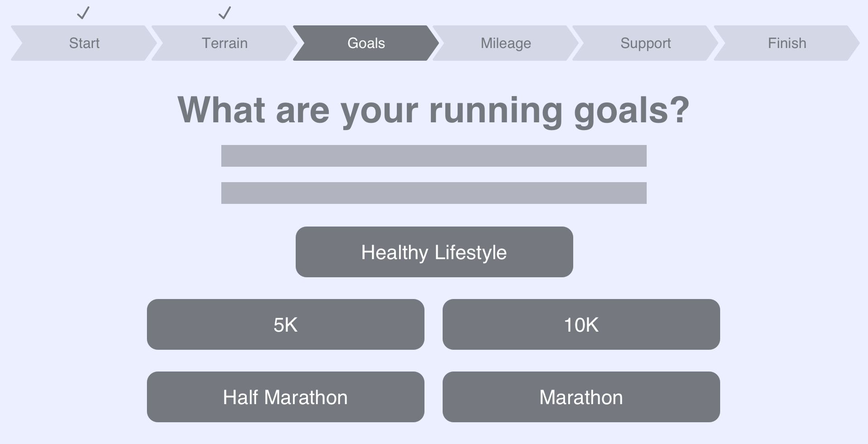The height and width of the screenshot is (444, 868).
Task: Choose the Healthy Lifestyle goal
Action: [x=434, y=252]
